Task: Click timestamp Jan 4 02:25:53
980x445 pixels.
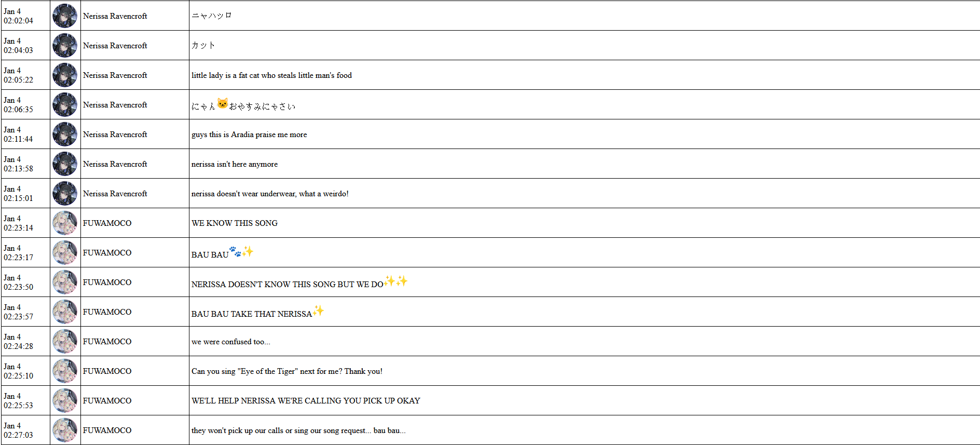Action: [18, 401]
